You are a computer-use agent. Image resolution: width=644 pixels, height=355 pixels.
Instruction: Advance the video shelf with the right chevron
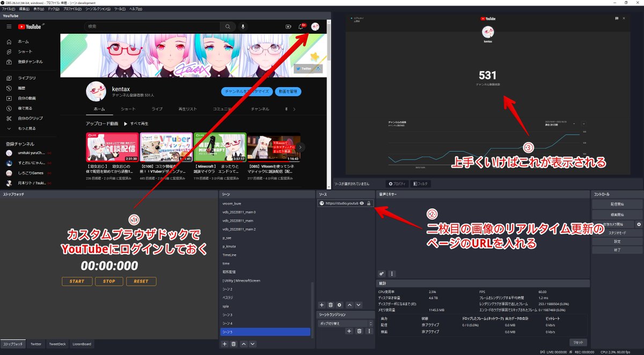click(x=301, y=147)
